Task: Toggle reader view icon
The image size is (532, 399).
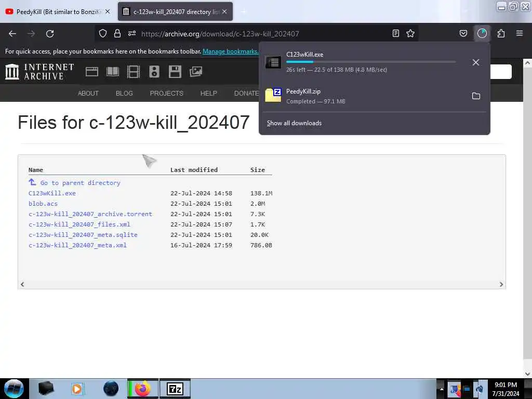Action: pyautogui.click(x=395, y=33)
